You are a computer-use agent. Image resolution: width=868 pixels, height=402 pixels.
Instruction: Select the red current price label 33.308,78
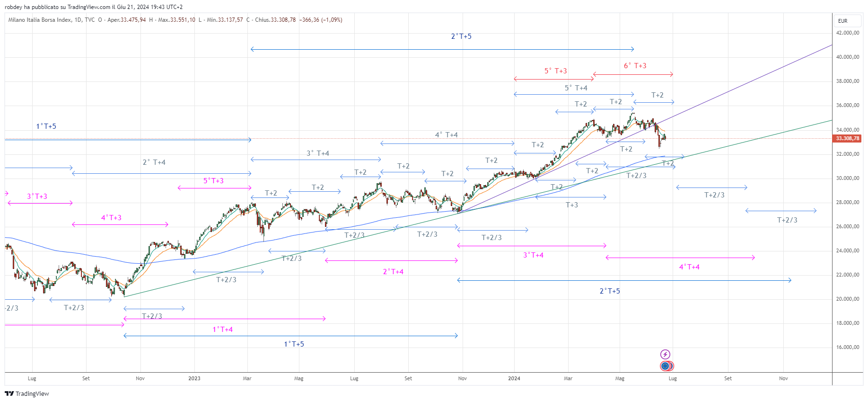pyautogui.click(x=847, y=139)
